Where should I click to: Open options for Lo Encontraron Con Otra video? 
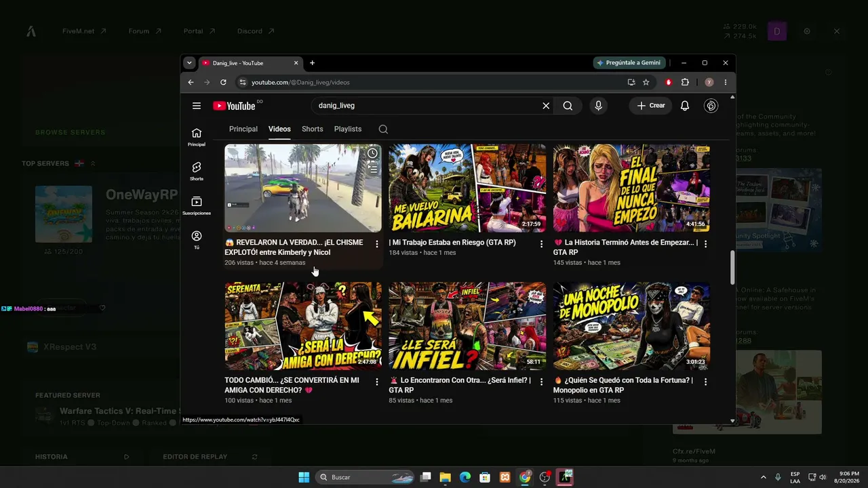click(541, 382)
